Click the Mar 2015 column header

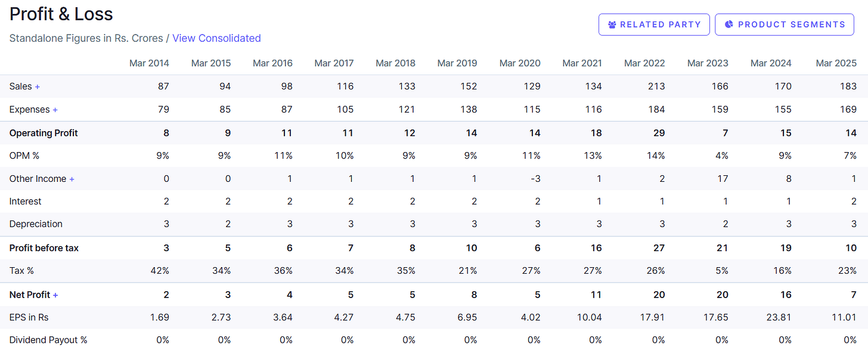coord(211,63)
